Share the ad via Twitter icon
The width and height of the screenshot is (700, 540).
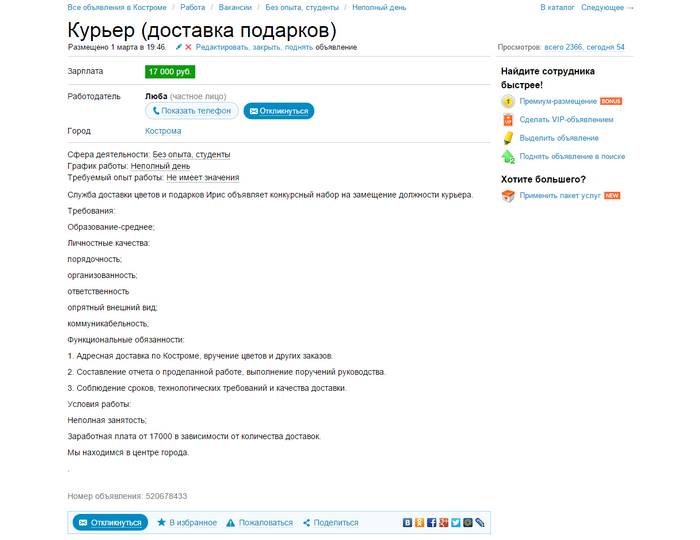tap(455, 522)
